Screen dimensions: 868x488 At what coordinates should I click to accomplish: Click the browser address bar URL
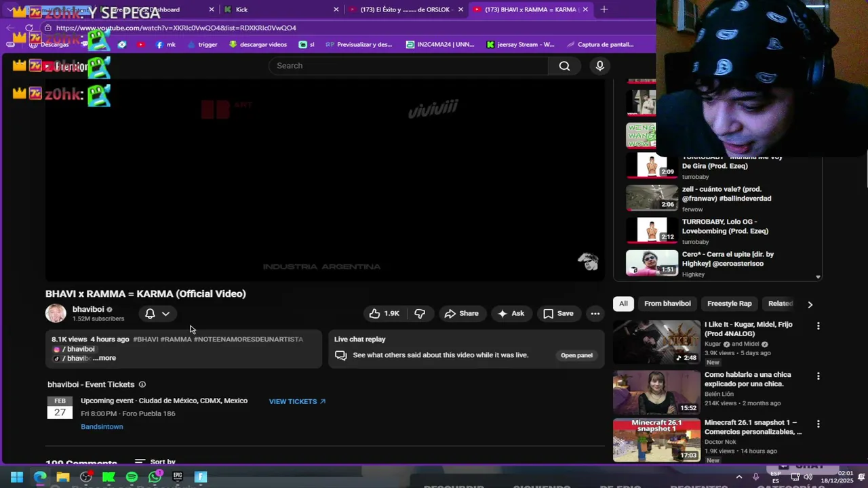[x=176, y=28]
